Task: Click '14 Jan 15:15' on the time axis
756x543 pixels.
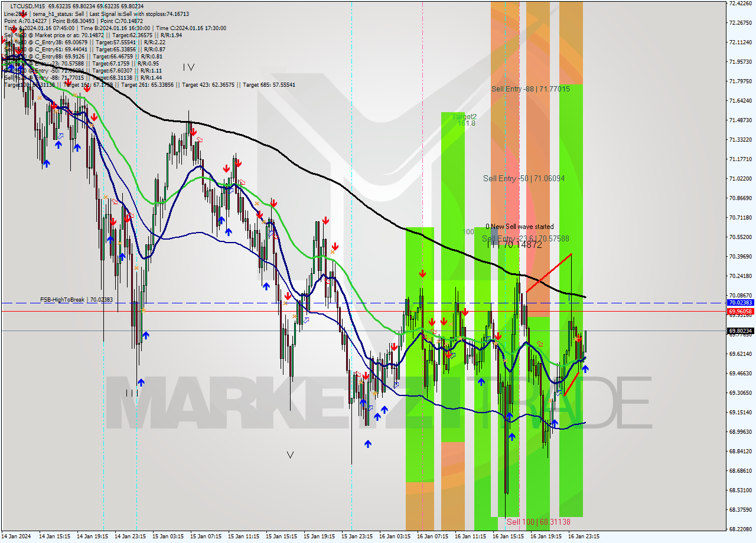Action: [55, 537]
